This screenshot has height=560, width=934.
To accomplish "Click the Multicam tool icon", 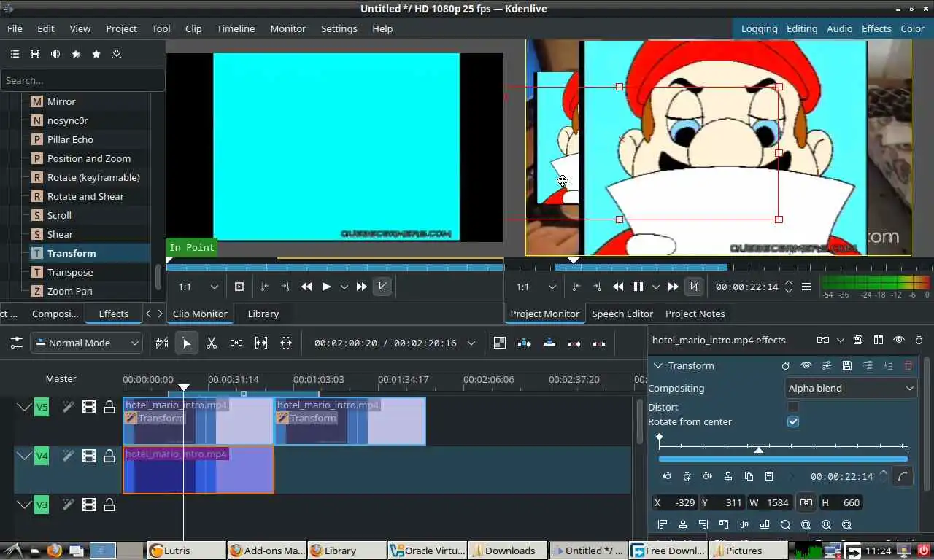I will click(286, 343).
